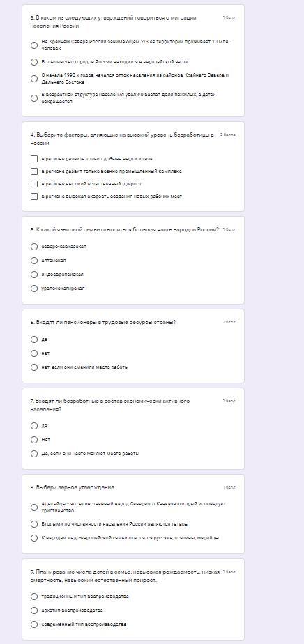Check 'в регионе развита только добыча нефти и газа'

pos(34,159)
